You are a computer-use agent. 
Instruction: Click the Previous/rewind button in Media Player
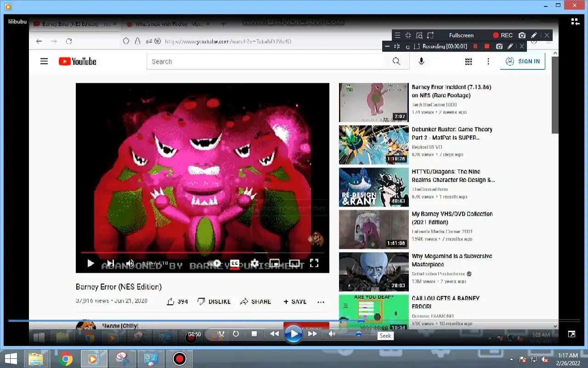[274, 334]
